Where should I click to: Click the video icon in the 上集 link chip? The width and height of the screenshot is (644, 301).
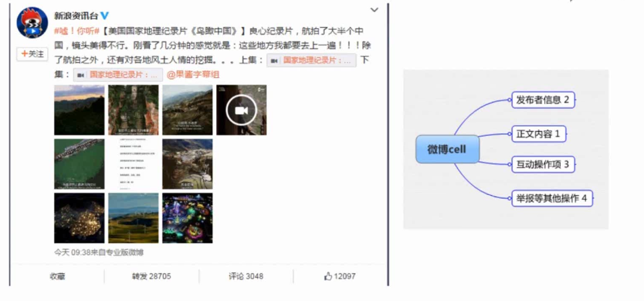[274, 61]
